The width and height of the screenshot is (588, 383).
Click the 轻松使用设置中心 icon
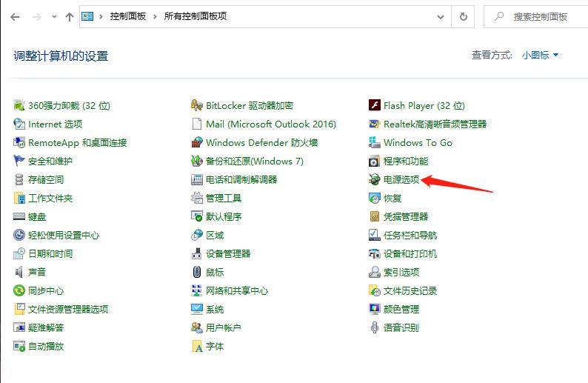(19, 235)
